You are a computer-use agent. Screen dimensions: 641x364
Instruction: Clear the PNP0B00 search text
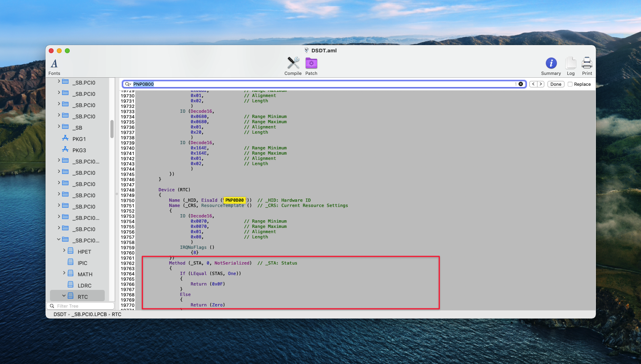coord(521,84)
